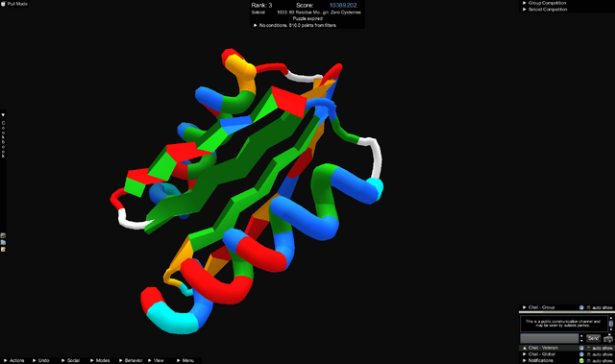
Task: Open the Social menu
Action: [71, 360]
